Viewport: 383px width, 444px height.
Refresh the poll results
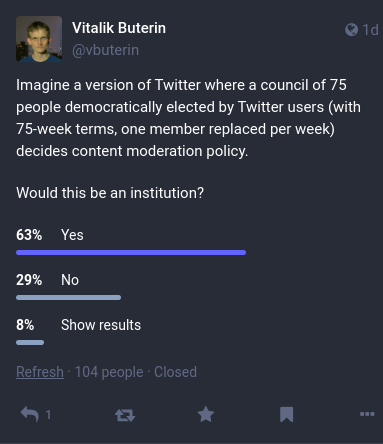(x=40, y=372)
